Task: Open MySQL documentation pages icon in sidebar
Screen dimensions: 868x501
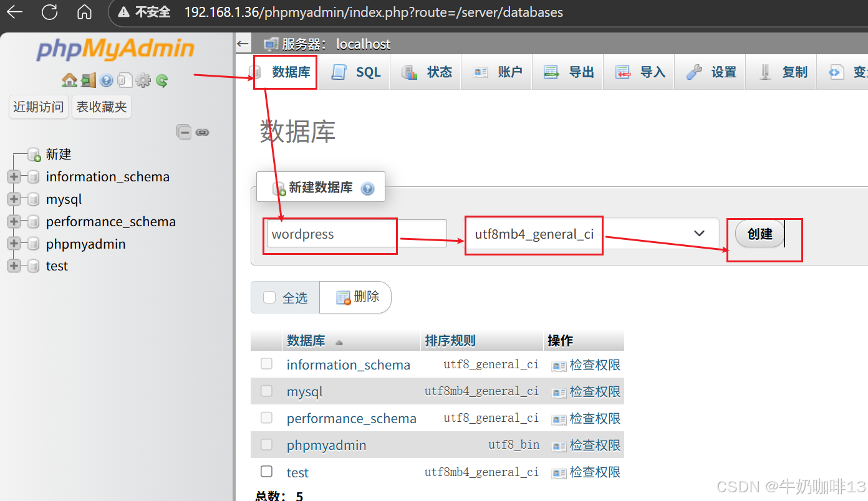Action: [x=125, y=80]
